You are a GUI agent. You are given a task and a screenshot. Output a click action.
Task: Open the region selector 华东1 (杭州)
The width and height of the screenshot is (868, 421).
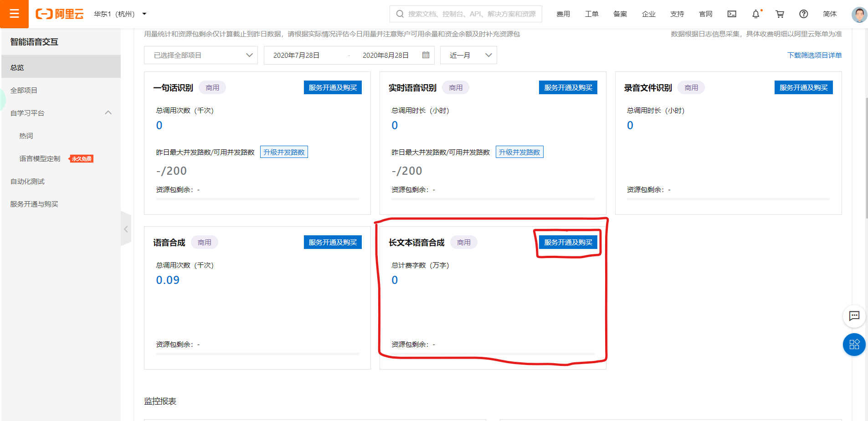coord(118,14)
